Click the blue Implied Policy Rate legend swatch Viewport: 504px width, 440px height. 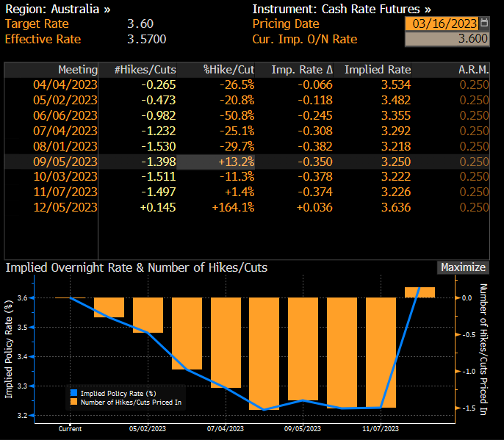(73, 394)
